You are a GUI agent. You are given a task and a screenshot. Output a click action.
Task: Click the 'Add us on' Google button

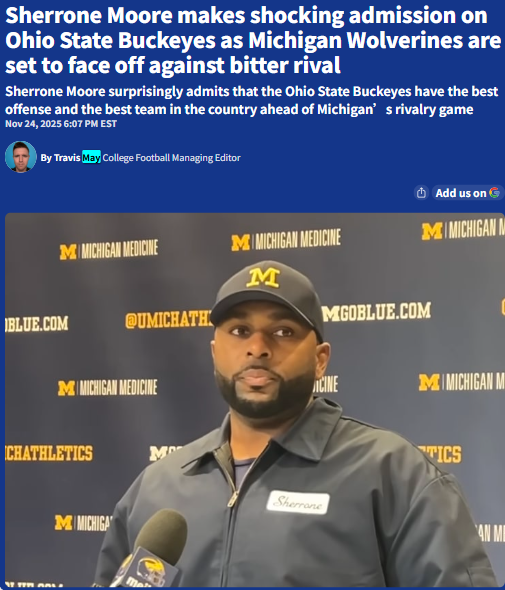(x=468, y=193)
